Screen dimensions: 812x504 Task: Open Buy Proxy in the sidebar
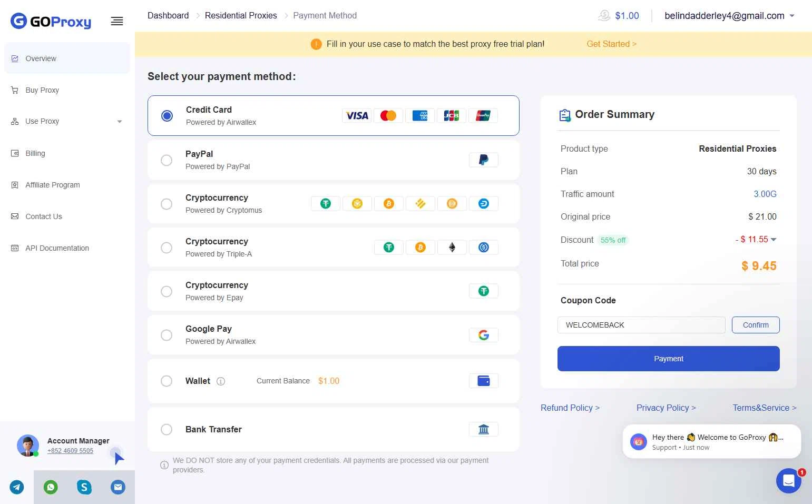click(67, 90)
